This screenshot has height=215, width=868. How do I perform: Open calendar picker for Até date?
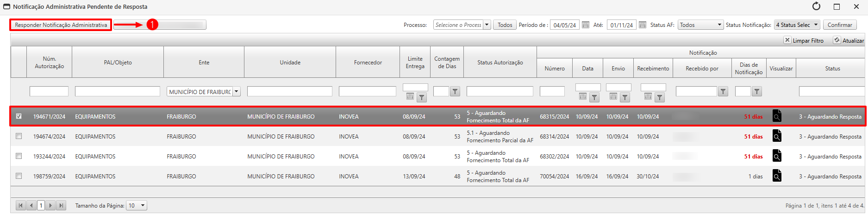(x=643, y=25)
